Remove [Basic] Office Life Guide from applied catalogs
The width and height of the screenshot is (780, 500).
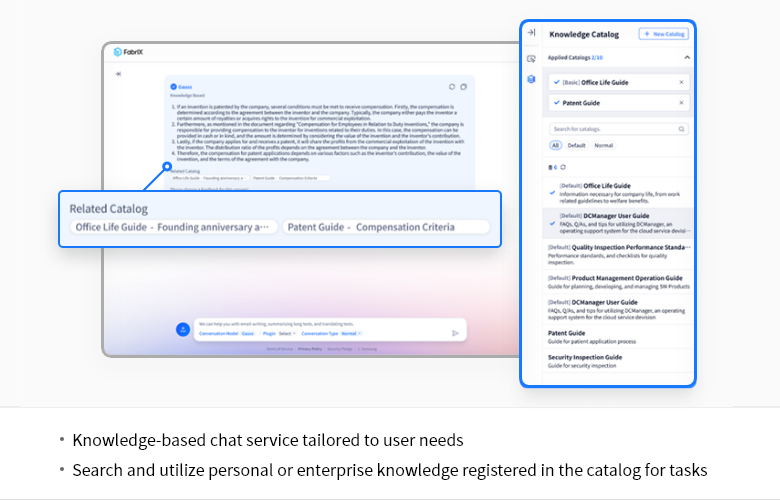tap(682, 82)
